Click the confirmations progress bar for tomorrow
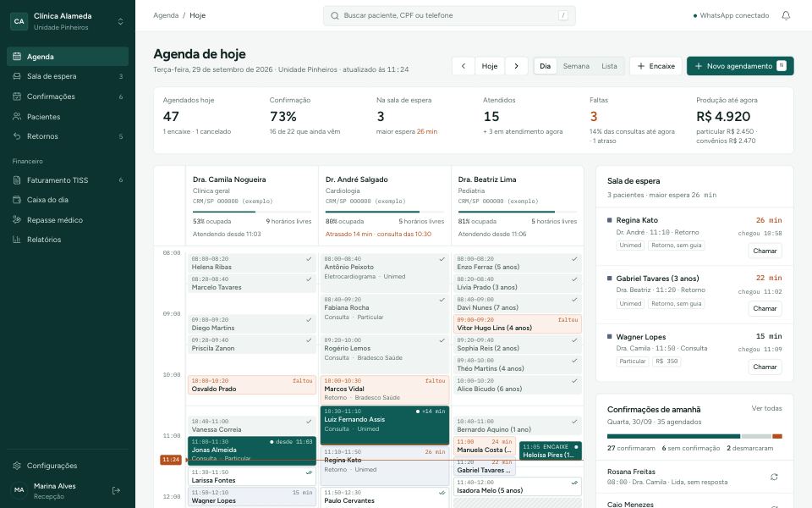Image resolution: width=812 pixels, height=508 pixels. [694, 437]
